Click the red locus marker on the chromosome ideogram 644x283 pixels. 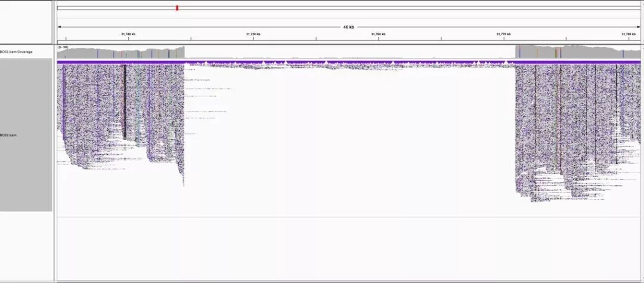[177, 8]
